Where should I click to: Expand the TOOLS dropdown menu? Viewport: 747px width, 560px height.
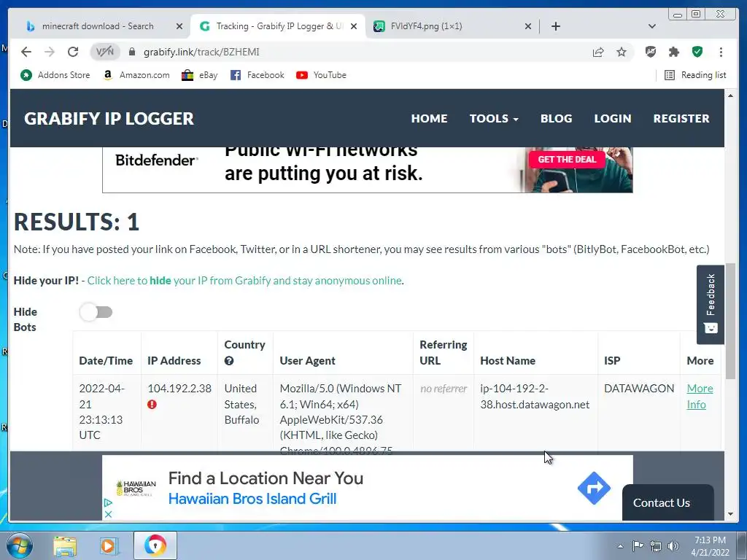pos(494,119)
